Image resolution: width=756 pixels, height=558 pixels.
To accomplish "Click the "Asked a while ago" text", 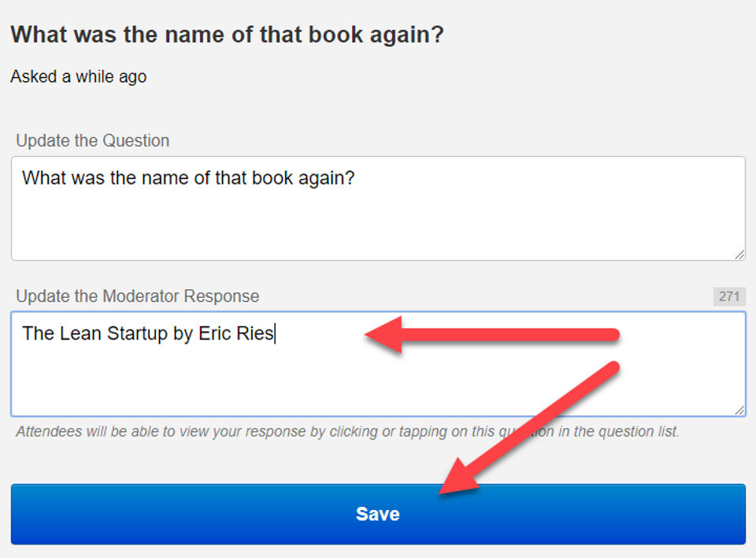I will click(x=79, y=76).
